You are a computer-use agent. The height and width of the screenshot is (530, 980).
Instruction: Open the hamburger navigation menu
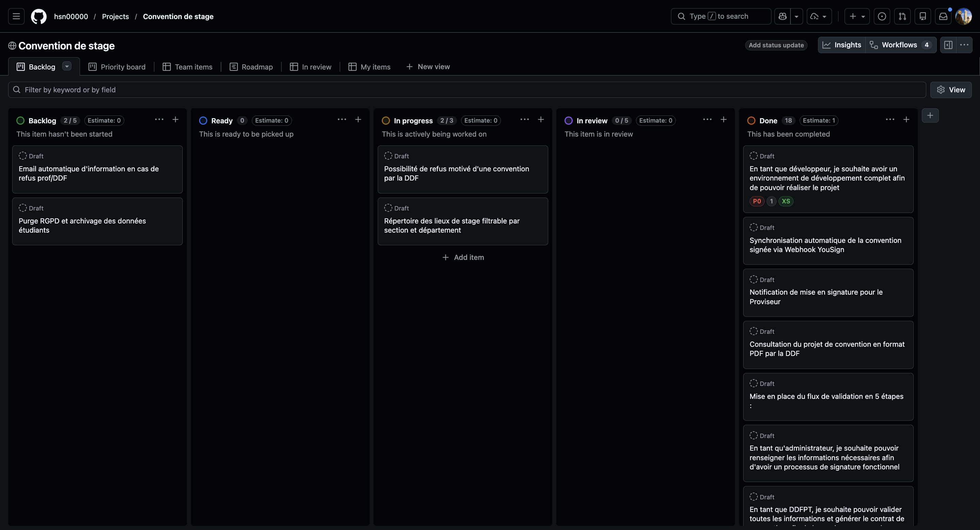(16, 16)
